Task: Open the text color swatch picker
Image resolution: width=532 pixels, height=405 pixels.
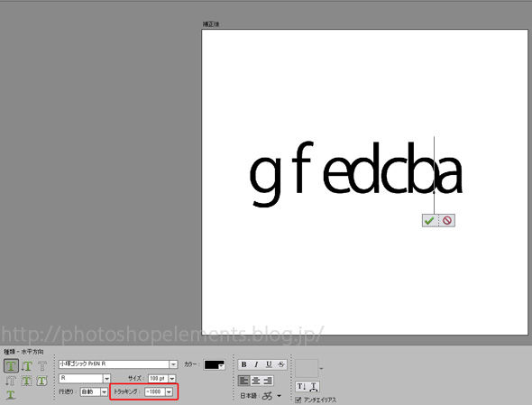Action: tap(214, 365)
